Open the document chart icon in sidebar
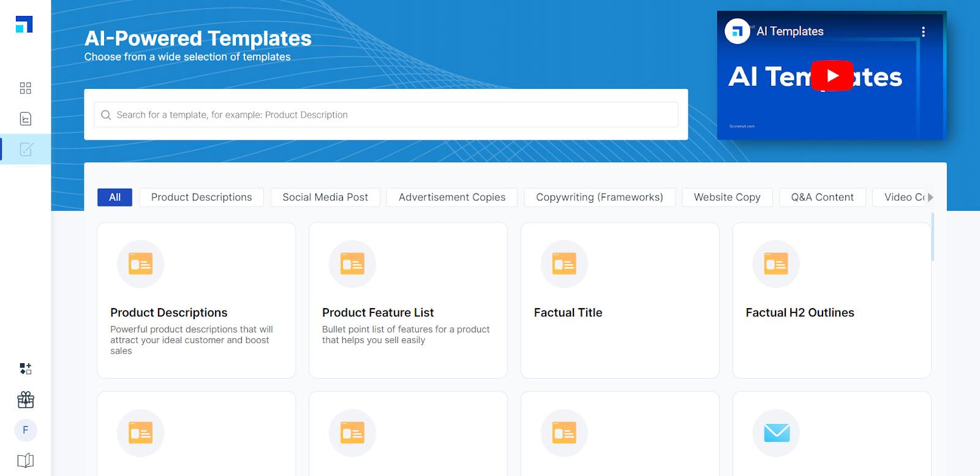The width and height of the screenshot is (980, 476). click(x=26, y=119)
